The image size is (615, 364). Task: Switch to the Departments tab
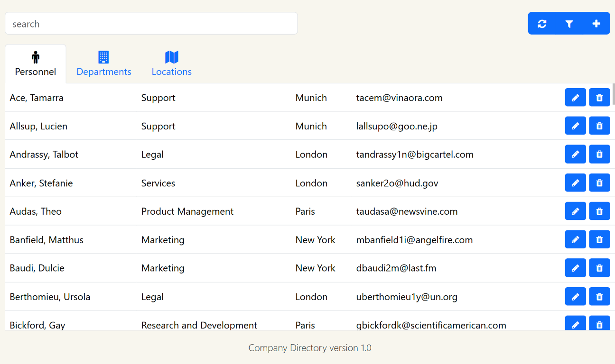click(x=104, y=64)
